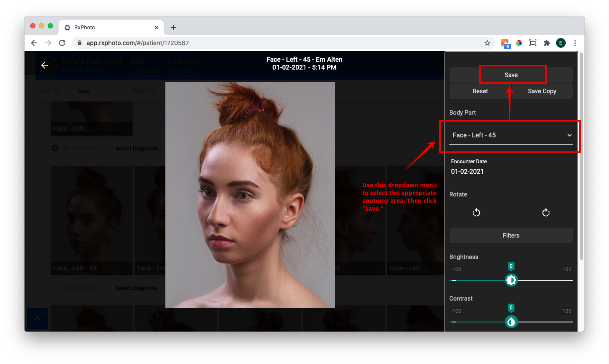Screen dimensions: 609x364
Task: Open the Chrome profile avatar E
Action: pyautogui.click(x=561, y=43)
